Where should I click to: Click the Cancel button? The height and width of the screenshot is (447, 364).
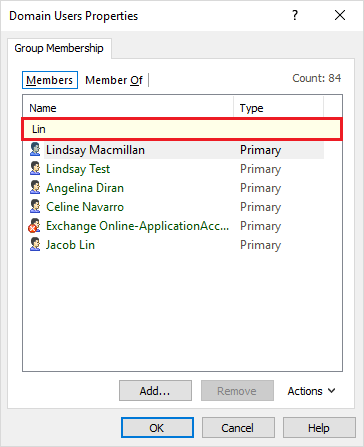(238, 428)
